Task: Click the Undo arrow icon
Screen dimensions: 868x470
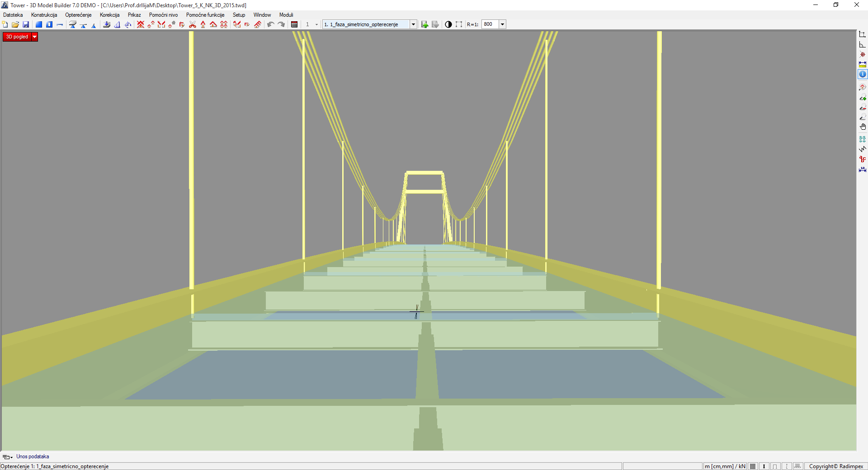Action: (270, 24)
